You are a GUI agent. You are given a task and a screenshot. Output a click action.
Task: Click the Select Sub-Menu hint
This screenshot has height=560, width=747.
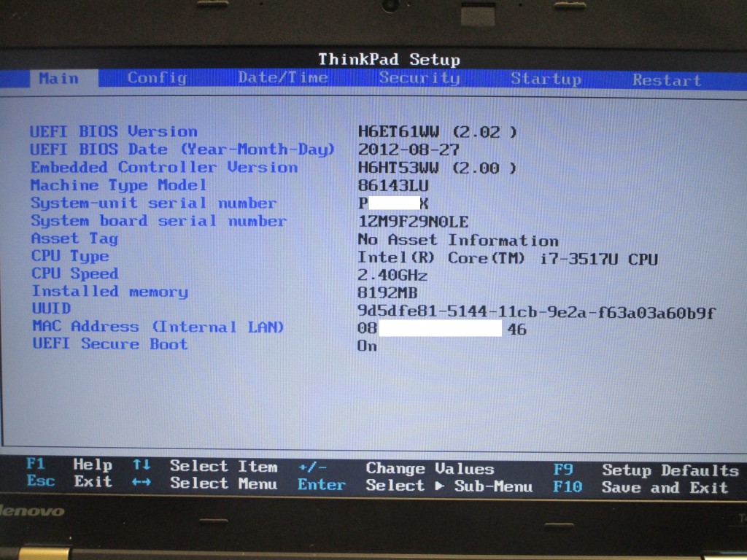click(x=449, y=486)
